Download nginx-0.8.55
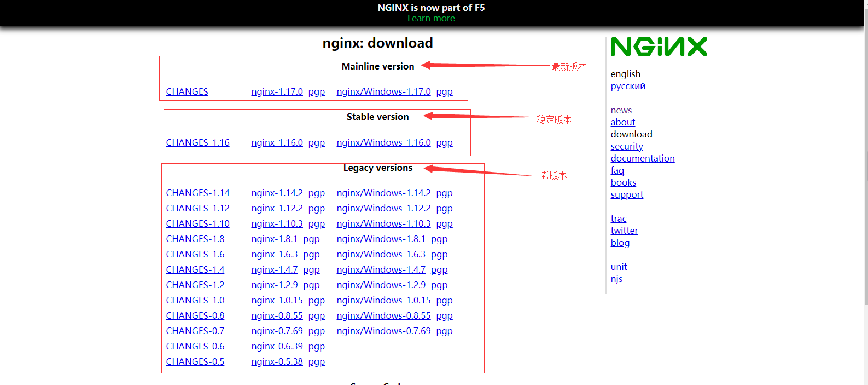Screen dimensions: 868x385 pyautogui.click(x=277, y=315)
